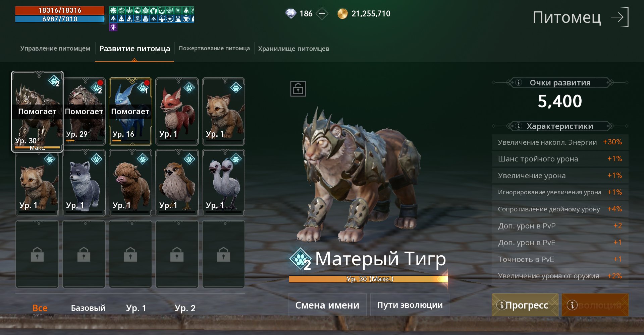Select the Все filter

(x=40, y=308)
